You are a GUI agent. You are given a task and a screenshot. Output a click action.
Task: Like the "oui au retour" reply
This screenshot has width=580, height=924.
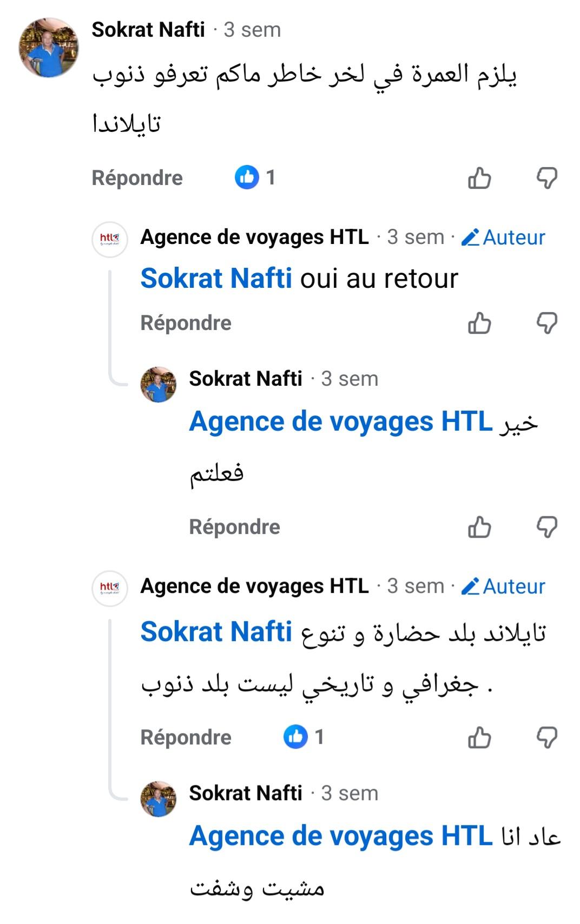(479, 323)
